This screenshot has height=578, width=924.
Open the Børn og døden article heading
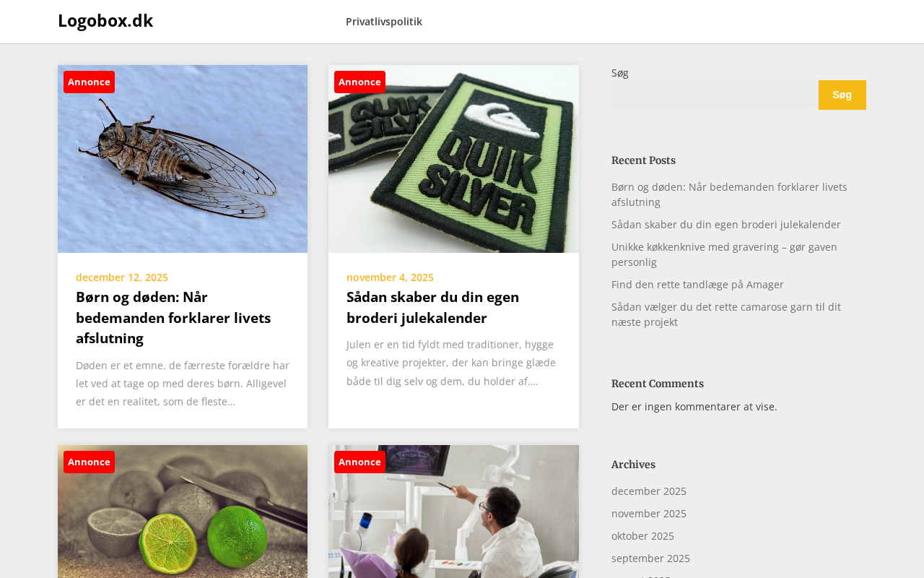coord(173,317)
